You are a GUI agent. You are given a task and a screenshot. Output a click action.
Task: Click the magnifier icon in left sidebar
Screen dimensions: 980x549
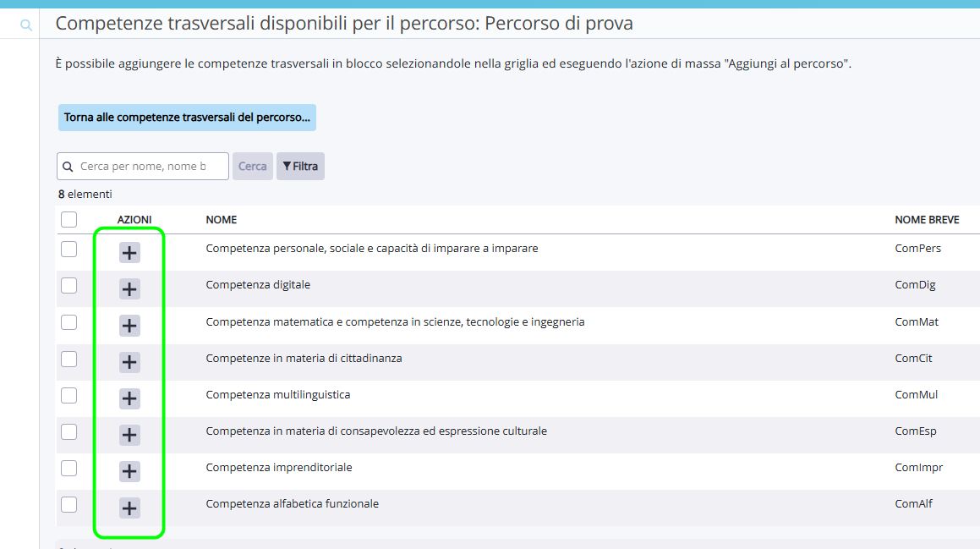pyautogui.click(x=26, y=25)
